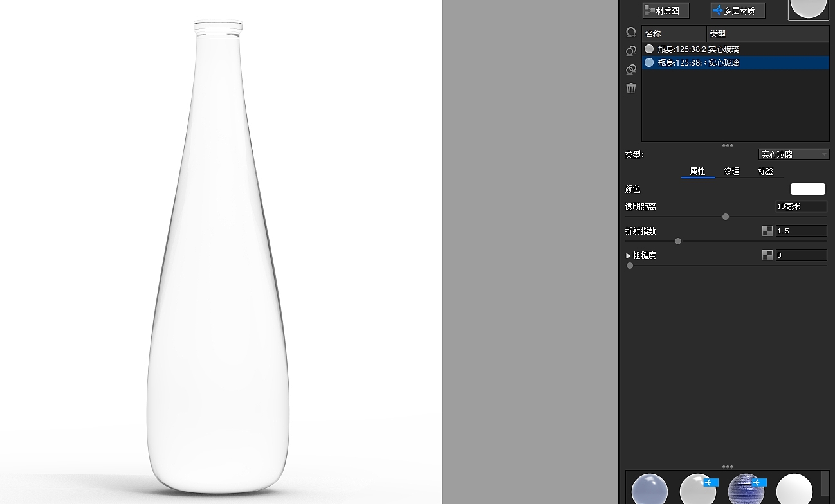Click the duplicate sub-material icon below the add icon
835x504 pixels.
[631, 51]
